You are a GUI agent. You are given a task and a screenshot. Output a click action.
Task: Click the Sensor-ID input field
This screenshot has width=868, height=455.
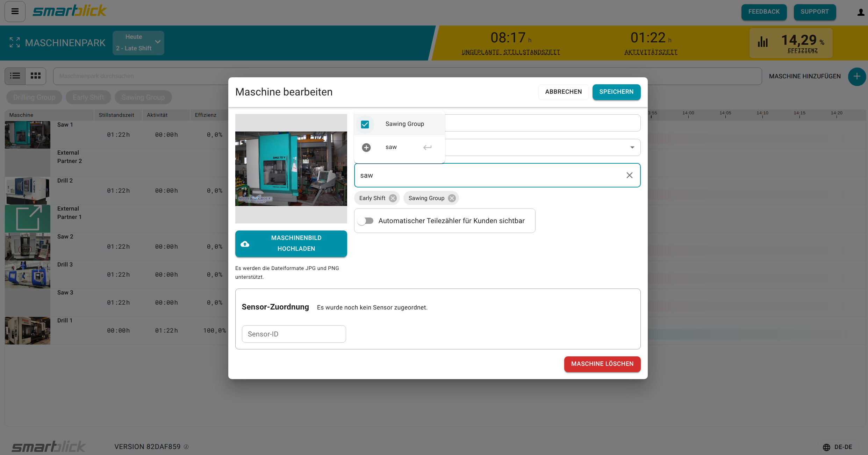pyautogui.click(x=294, y=334)
